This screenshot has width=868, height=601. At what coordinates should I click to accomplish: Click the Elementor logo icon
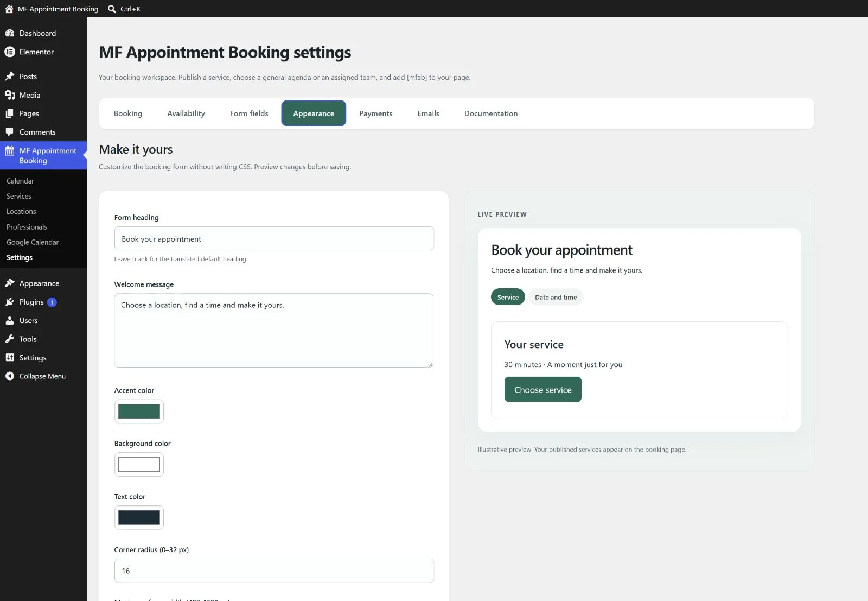point(10,52)
